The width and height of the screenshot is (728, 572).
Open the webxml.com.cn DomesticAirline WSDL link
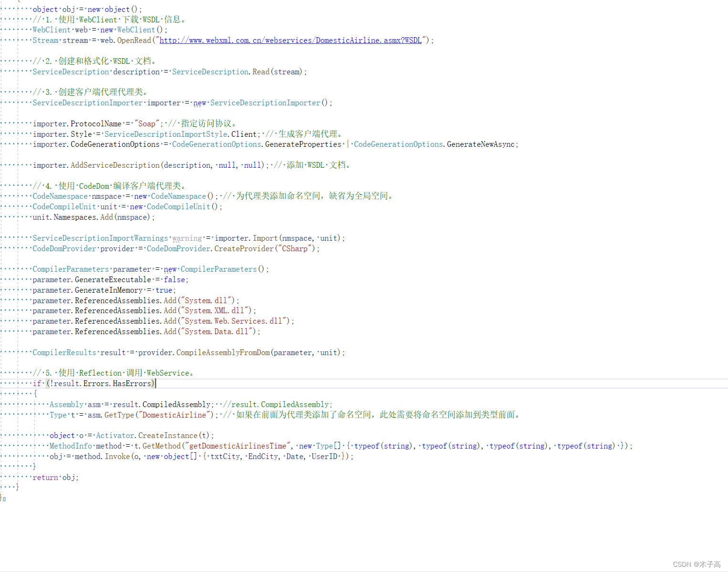point(291,41)
